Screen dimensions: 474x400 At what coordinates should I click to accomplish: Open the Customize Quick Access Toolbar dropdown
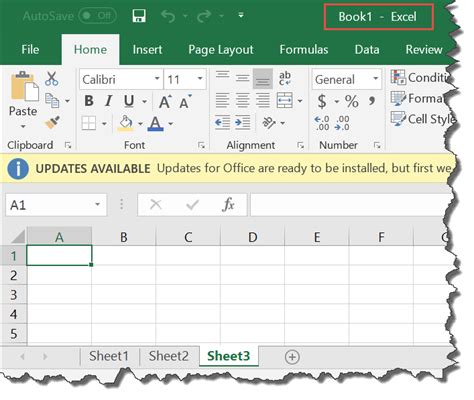241,15
